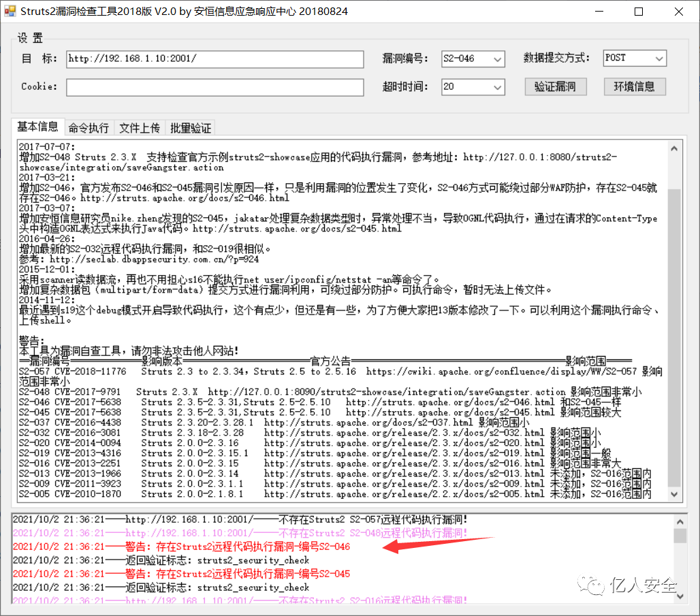Click the S2-048 CVE-2017-9791 row
The image size is (700, 616).
[x=330, y=392]
